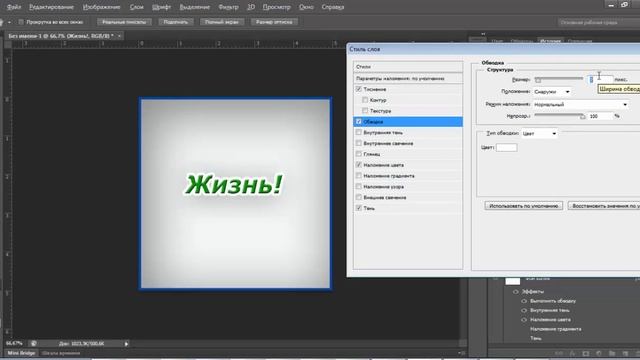Image resolution: width=640 pixels, height=360 pixels.
Task: Click the link layers icon in Layers panel
Action: [x=559, y=353]
